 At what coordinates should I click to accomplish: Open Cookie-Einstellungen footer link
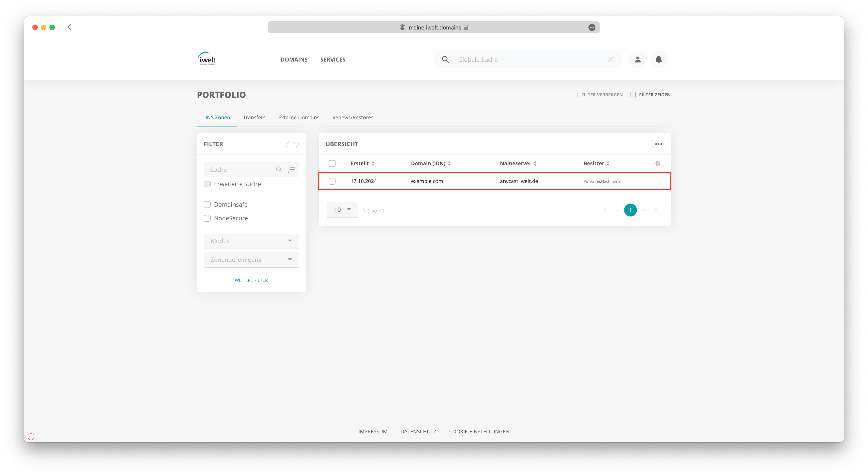click(479, 431)
